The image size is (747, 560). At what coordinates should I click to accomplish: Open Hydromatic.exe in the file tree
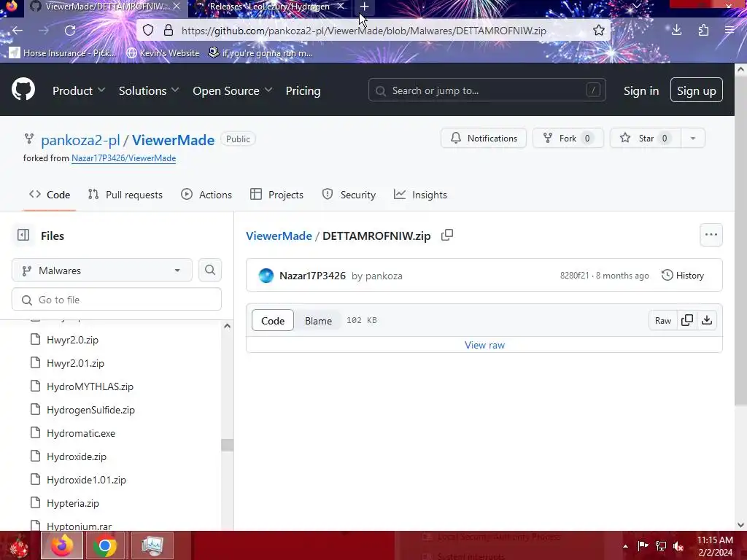[x=81, y=433]
